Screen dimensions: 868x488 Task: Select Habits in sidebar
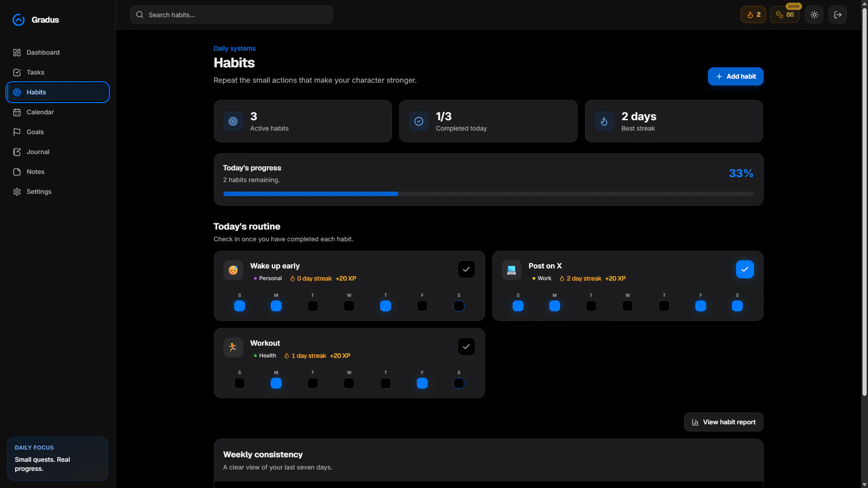57,92
